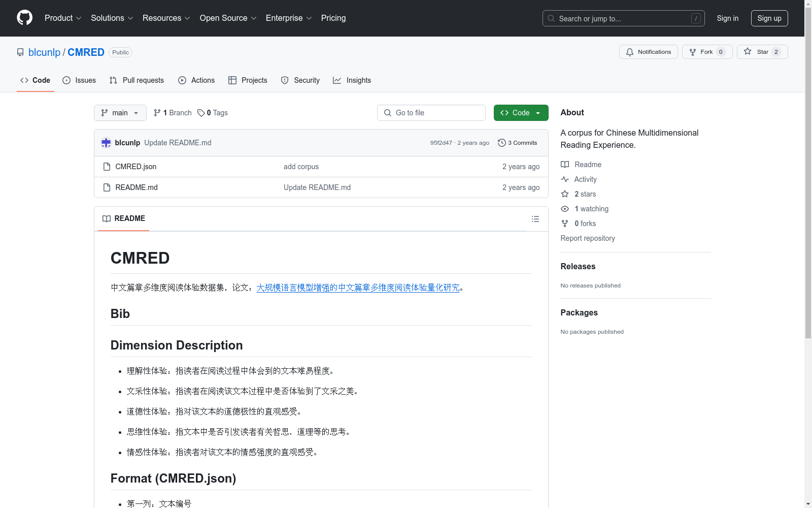812x508 pixels.
Task: Click the file icon next to CMRED.json
Action: click(x=107, y=167)
